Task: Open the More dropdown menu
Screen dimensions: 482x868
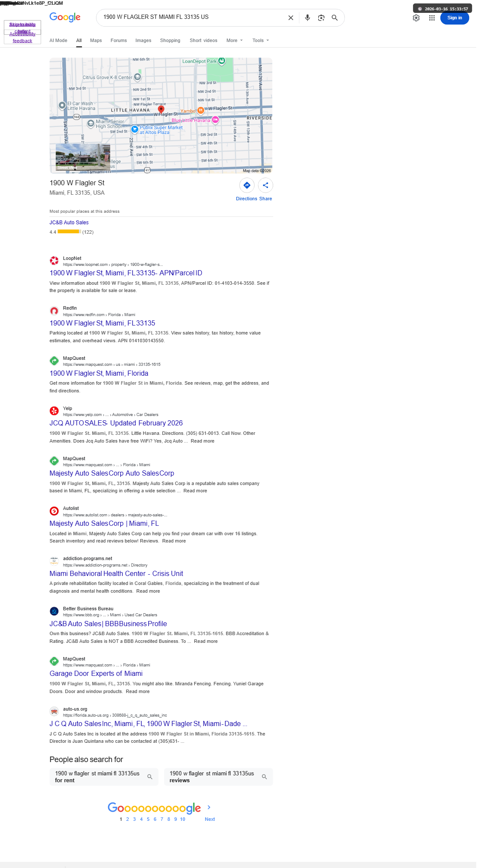Action: [x=235, y=40]
